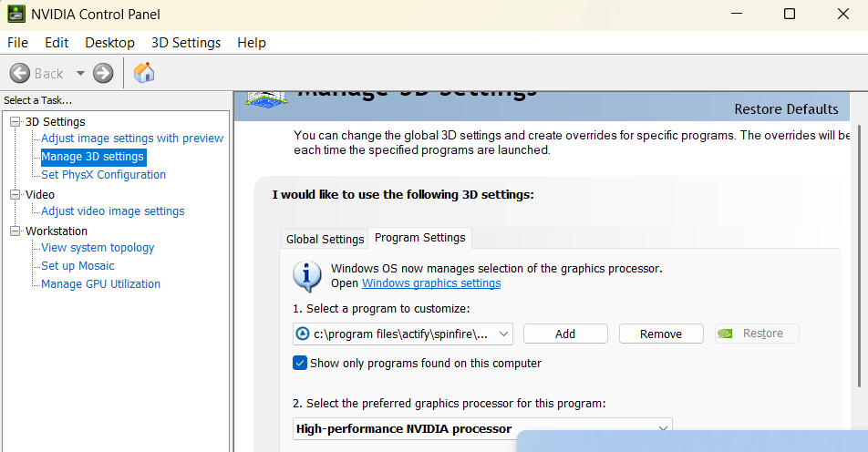Open the 3D Settings menu
Viewport: 868px width, 452px height.
tap(186, 43)
